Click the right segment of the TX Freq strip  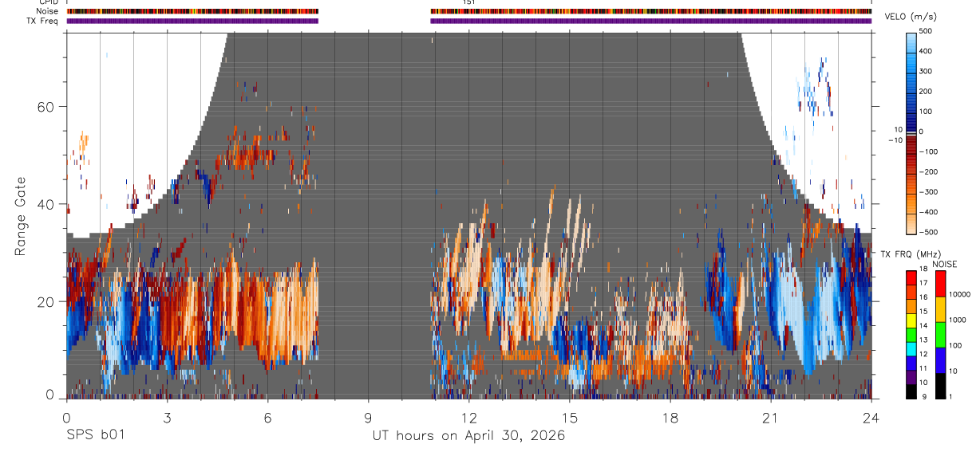point(651,21)
